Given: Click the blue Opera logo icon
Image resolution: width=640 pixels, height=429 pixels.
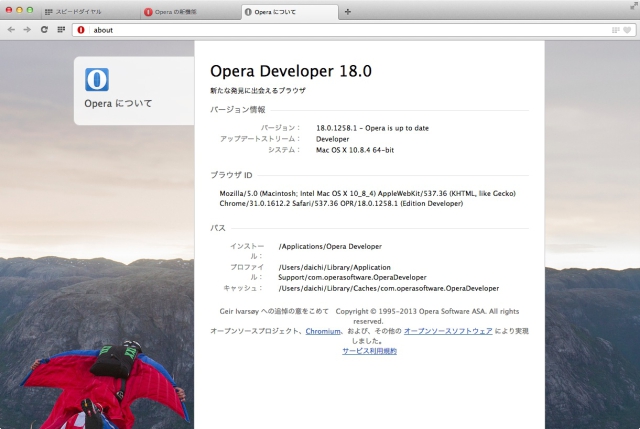Looking at the screenshot, I should [x=97, y=79].
